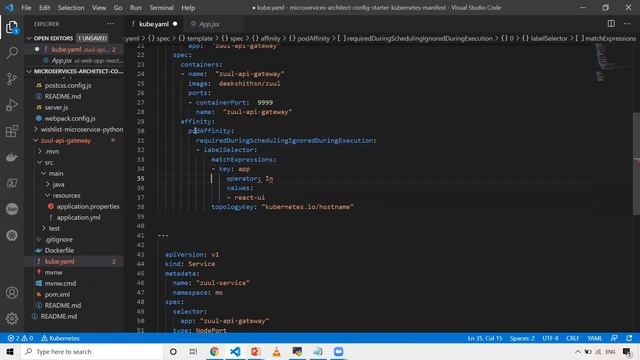Open the Source Control view icon
This screenshot has width=640, height=360.
pos(12,79)
